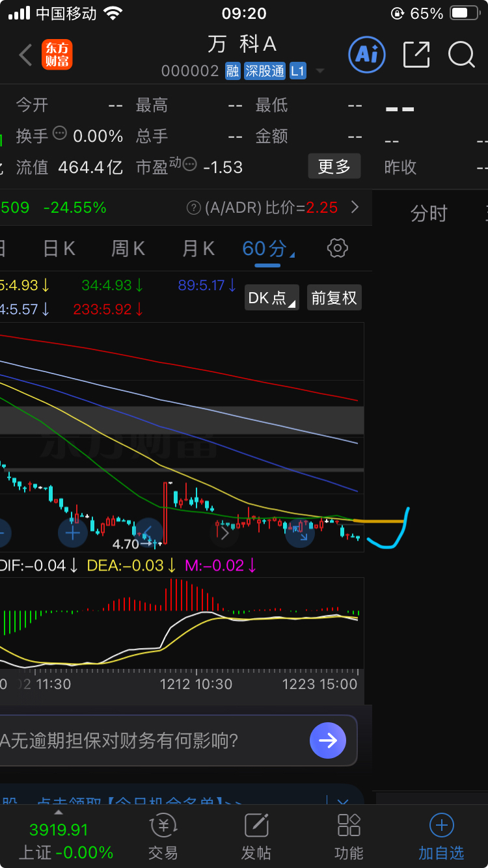Open 交易 trade icon in bottom bar
Image resolution: width=488 pixels, height=868 pixels.
[x=163, y=836]
